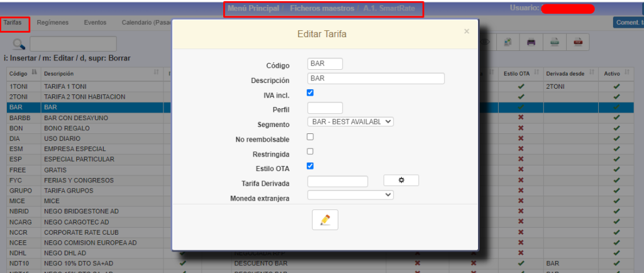Uncheck the IVA incl. checkbox
The image size is (644, 273).
(310, 92)
